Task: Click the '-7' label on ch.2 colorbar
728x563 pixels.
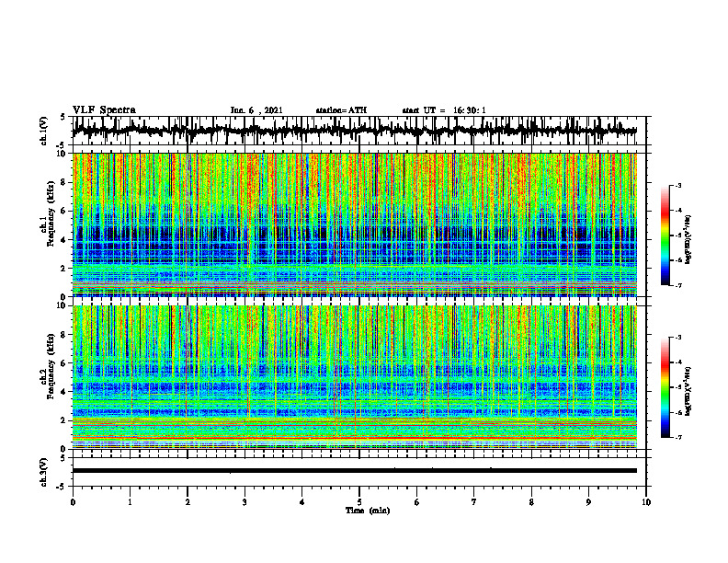Action: pos(678,438)
